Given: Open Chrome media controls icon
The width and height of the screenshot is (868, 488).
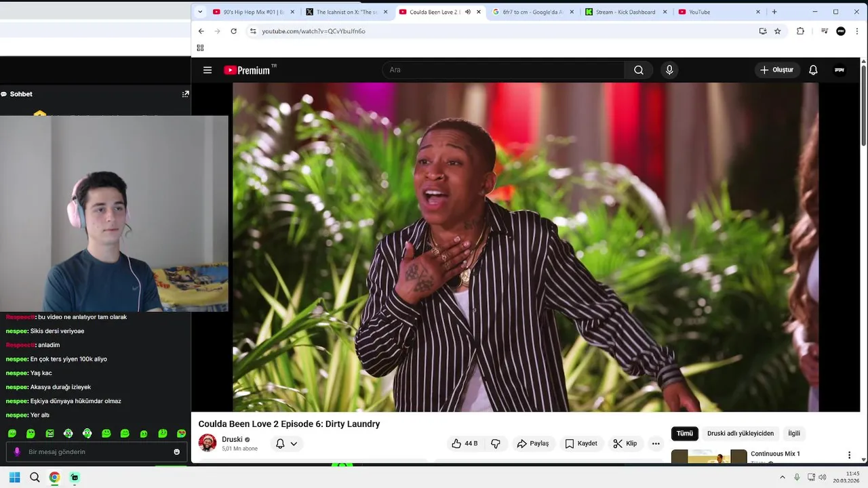Looking at the screenshot, I should [x=825, y=31].
